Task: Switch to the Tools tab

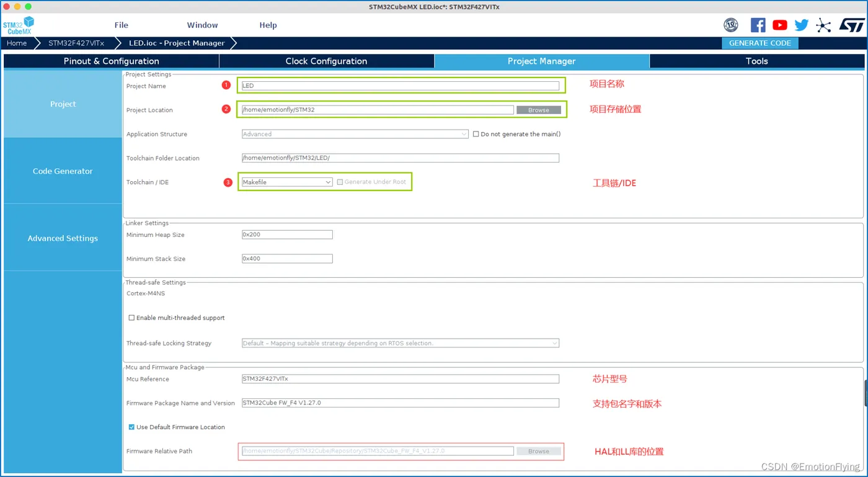Action: (757, 61)
